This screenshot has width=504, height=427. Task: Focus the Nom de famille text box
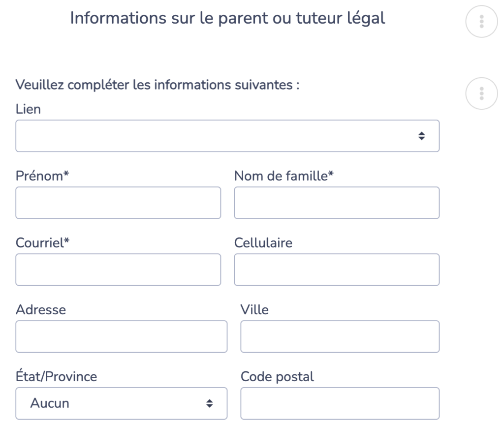coord(337,202)
